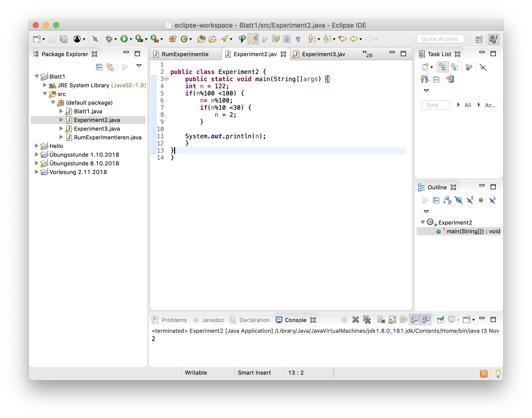The height and width of the screenshot is (418, 532).
Task: Collapse the Blatt1 project tree
Action: 37,76
